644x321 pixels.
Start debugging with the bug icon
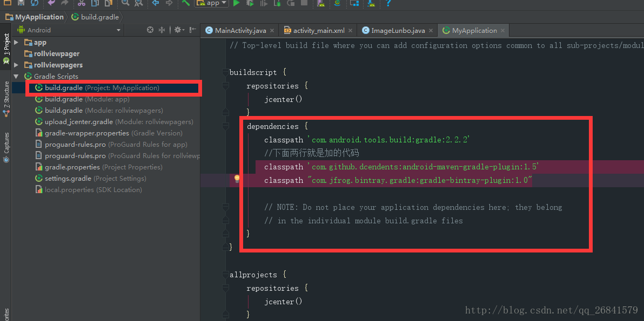click(x=250, y=3)
